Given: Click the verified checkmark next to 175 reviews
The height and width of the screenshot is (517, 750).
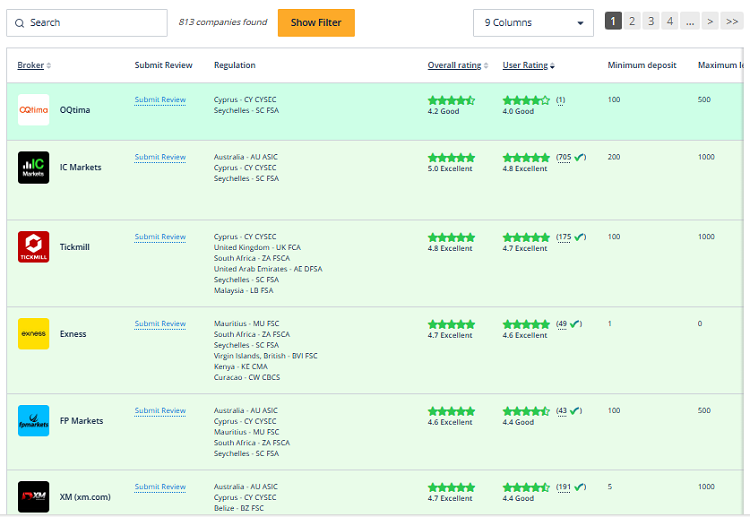Looking at the screenshot, I should [579, 237].
